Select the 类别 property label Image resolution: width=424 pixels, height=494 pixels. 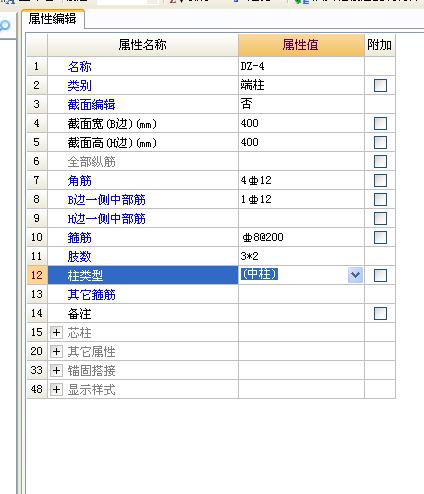(x=79, y=86)
